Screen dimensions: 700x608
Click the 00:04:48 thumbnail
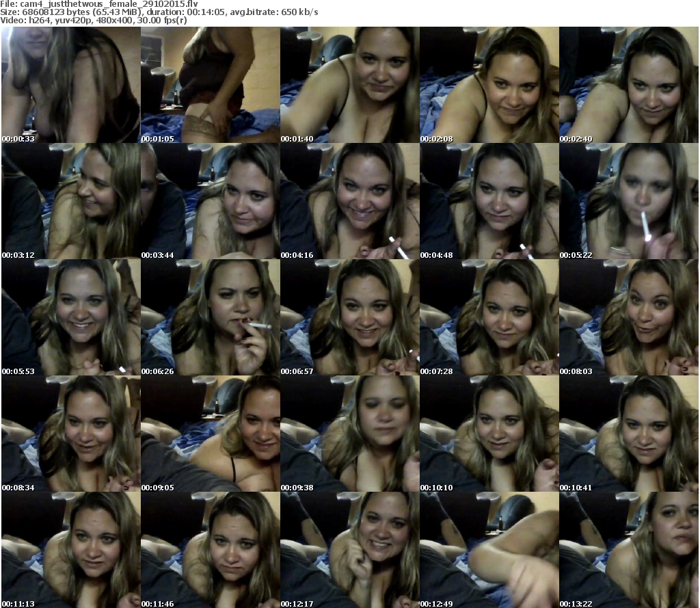click(x=489, y=201)
